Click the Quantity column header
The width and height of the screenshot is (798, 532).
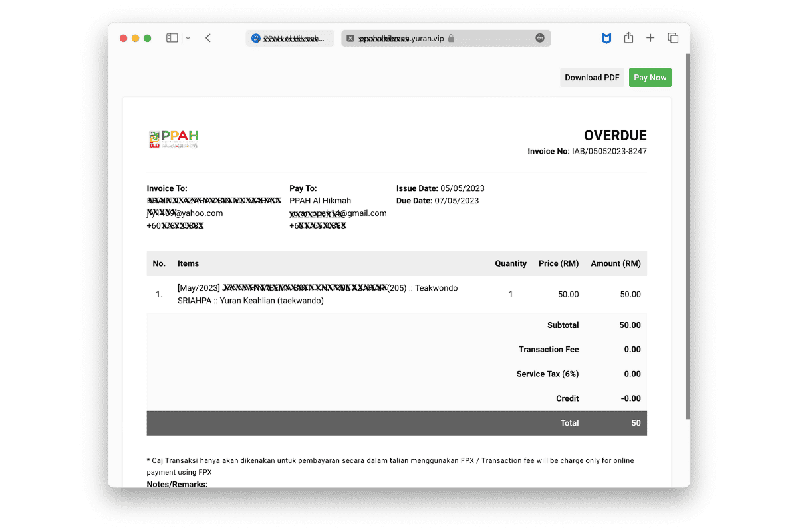point(511,263)
